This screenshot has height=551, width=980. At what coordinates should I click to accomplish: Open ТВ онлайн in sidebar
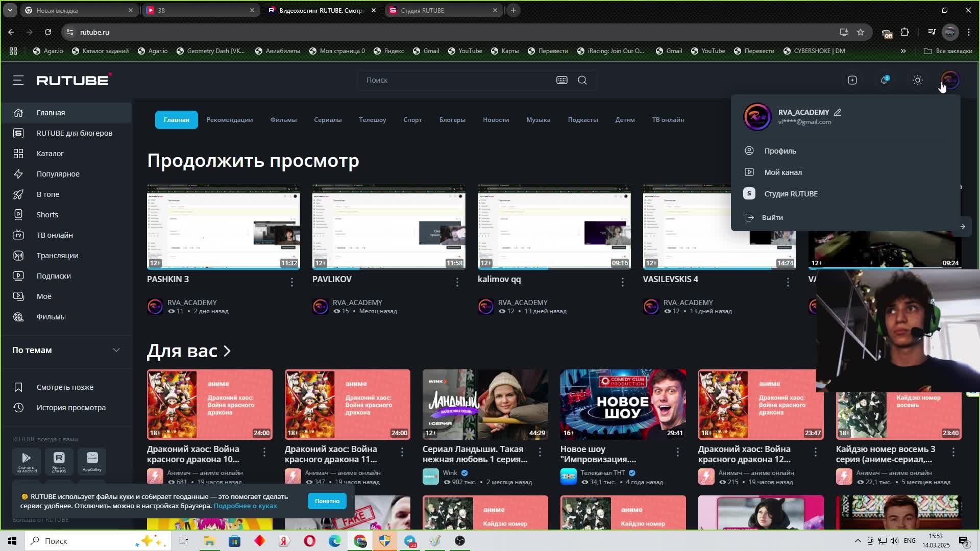66,235
